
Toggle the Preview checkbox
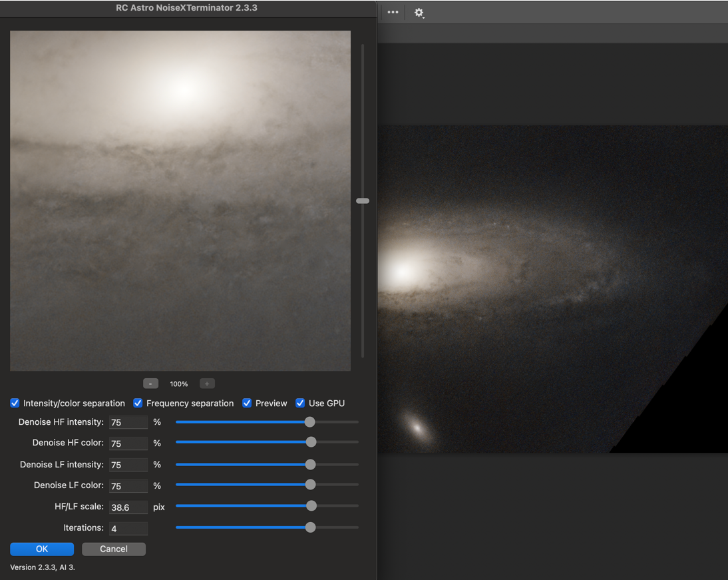coord(247,403)
